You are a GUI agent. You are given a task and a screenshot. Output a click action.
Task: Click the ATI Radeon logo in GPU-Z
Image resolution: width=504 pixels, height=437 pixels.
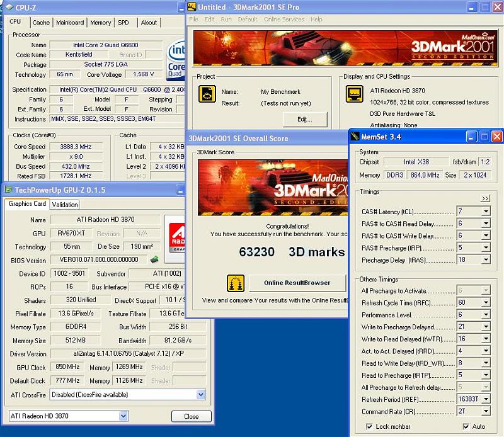click(176, 239)
